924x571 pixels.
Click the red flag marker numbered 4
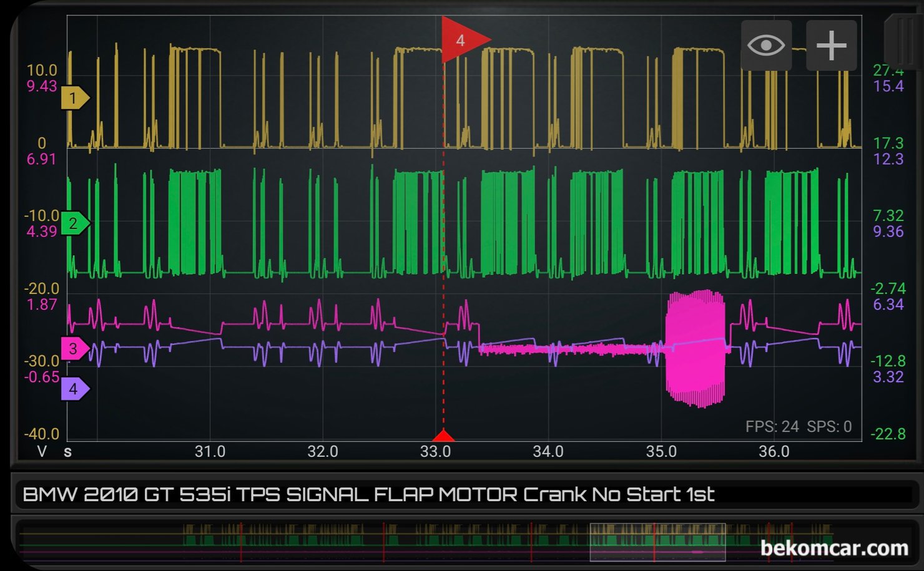(x=464, y=40)
